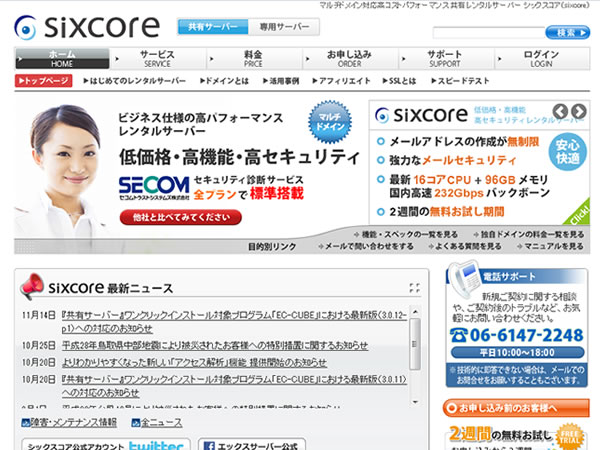Open the ログイン LOGIN menu
Image resolution: width=600 pixels, height=450 pixels.
541,59
